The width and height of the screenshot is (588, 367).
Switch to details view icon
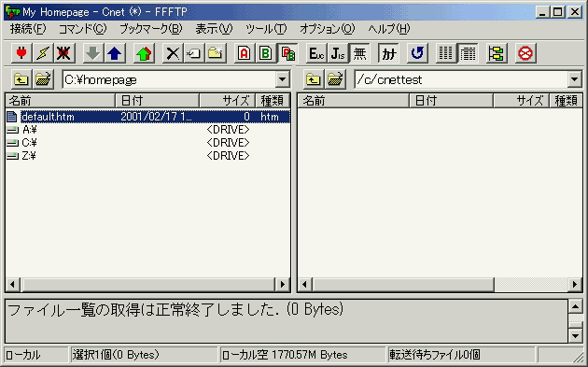click(468, 53)
